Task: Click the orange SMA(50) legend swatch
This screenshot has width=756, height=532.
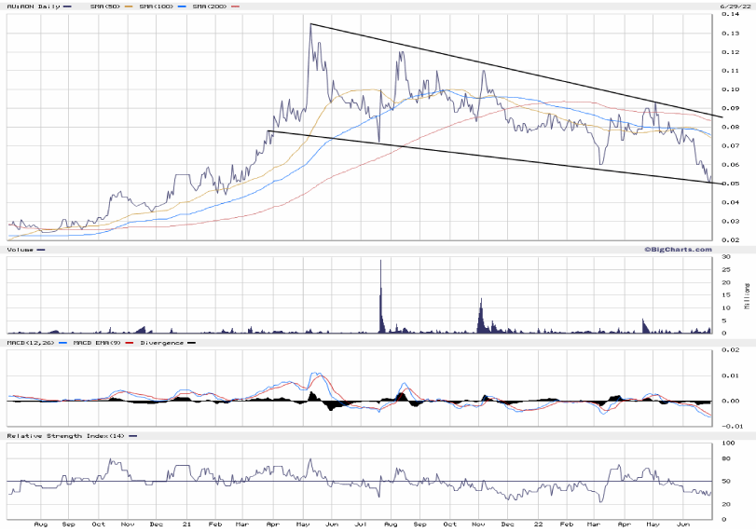Action: pos(127,7)
